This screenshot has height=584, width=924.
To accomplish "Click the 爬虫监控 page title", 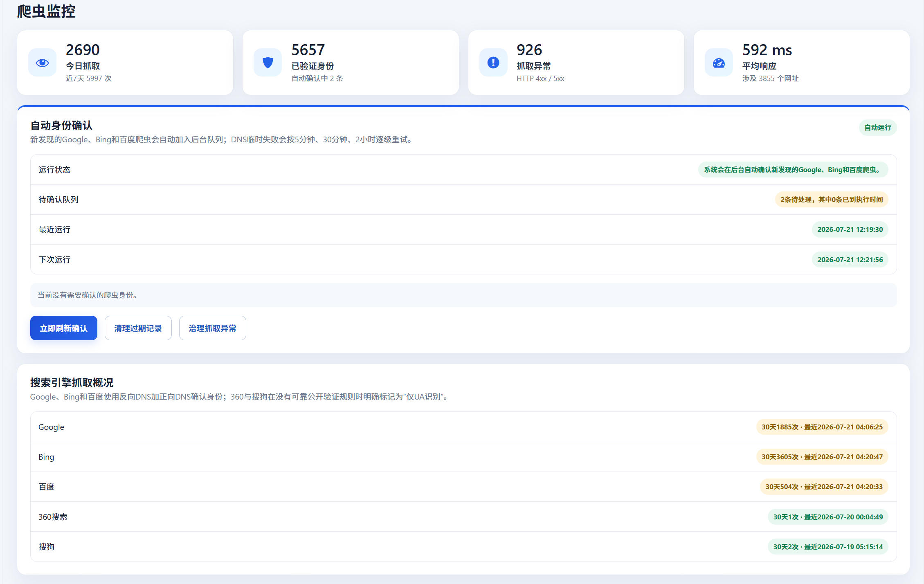I will tap(46, 11).
